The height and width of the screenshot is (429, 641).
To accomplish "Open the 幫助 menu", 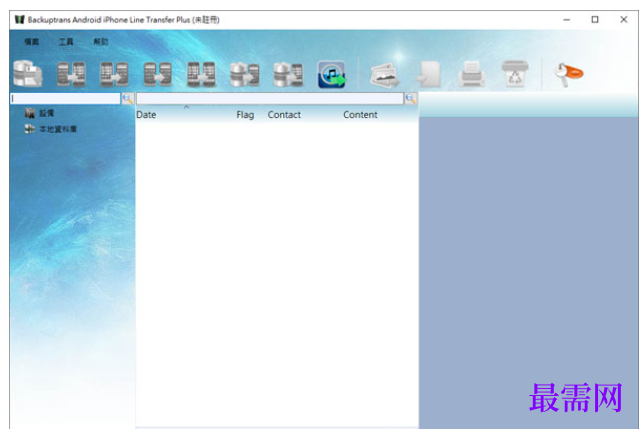I will click(101, 42).
